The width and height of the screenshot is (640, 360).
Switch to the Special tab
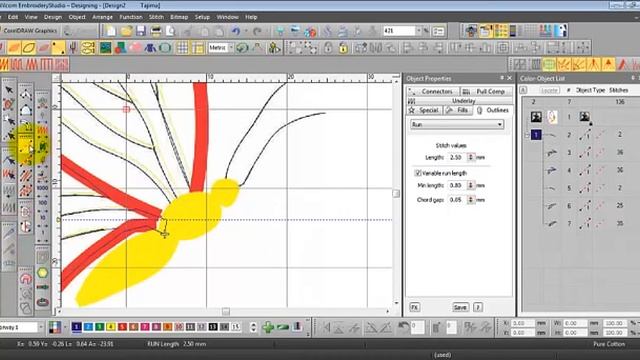tap(424, 110)
